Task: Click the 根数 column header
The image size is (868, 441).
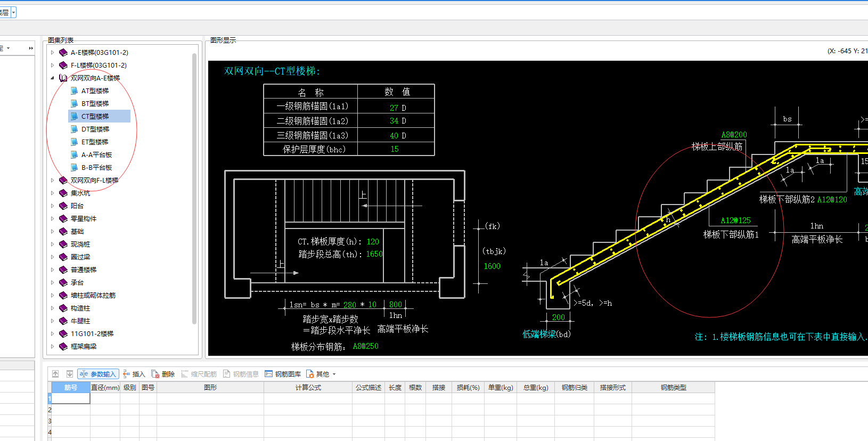Action: [415, 387]
